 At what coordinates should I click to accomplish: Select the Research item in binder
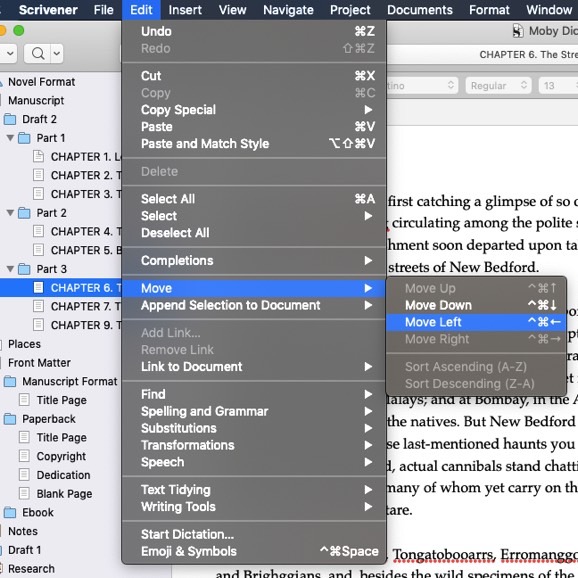coord(31,569)
